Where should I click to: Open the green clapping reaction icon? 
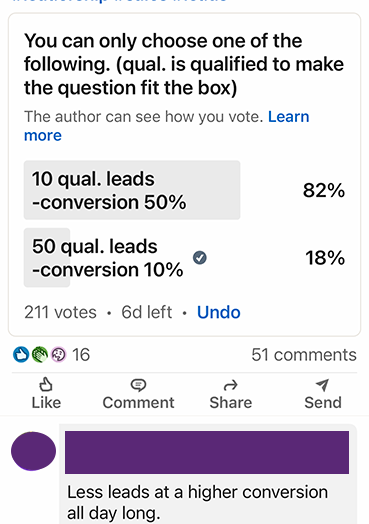40,355
